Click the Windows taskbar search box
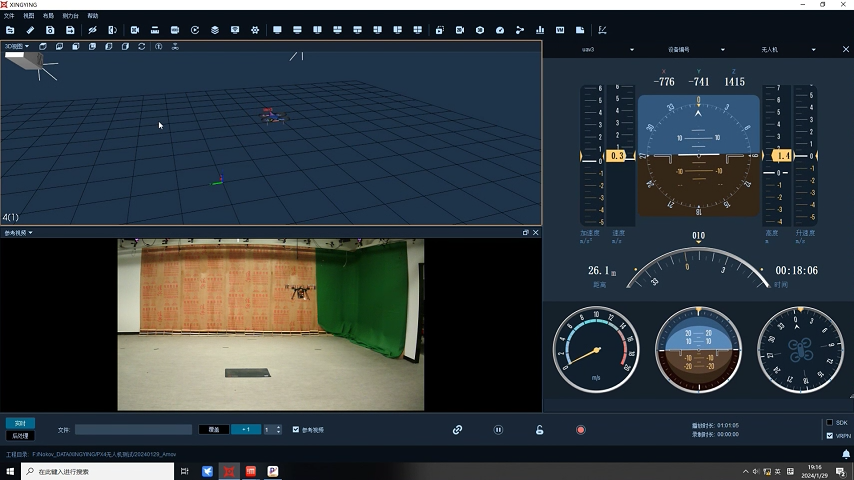The image size is (854, 480). 98,471
